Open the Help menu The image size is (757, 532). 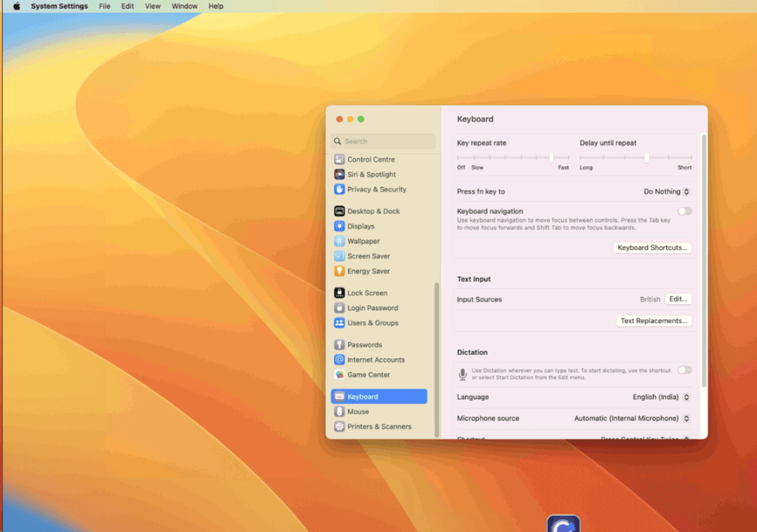(216, 6)
